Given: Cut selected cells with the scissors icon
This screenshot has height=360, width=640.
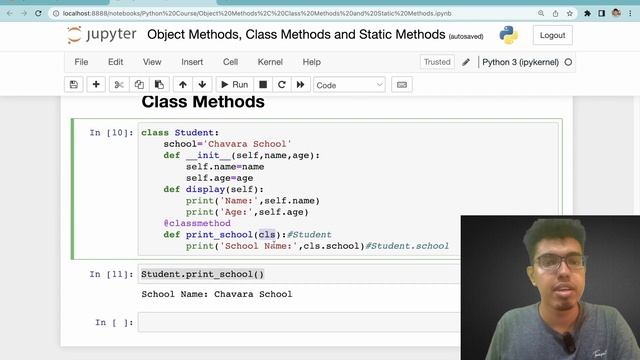Looking at the screenshot, I should (119, 84).
